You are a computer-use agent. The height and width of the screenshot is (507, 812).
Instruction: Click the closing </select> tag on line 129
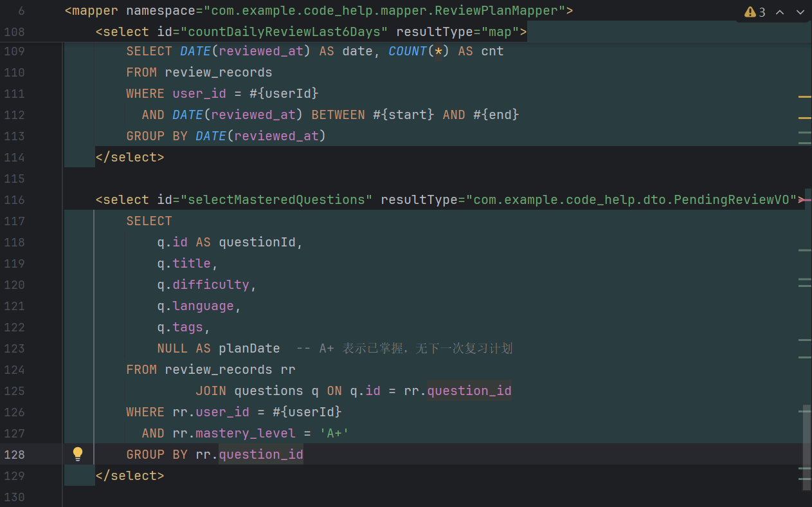(130, 476)
